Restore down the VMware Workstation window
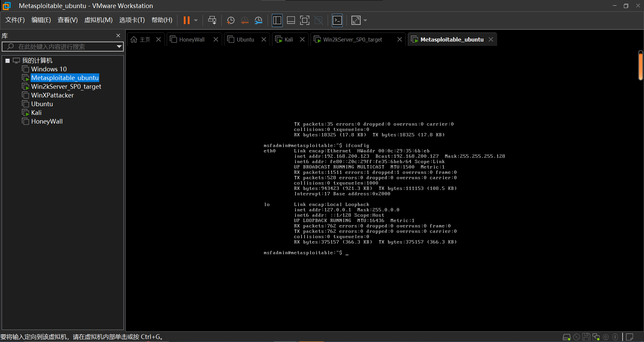The width and height of the screenshot is (644, 342). [x=626, y=6]
